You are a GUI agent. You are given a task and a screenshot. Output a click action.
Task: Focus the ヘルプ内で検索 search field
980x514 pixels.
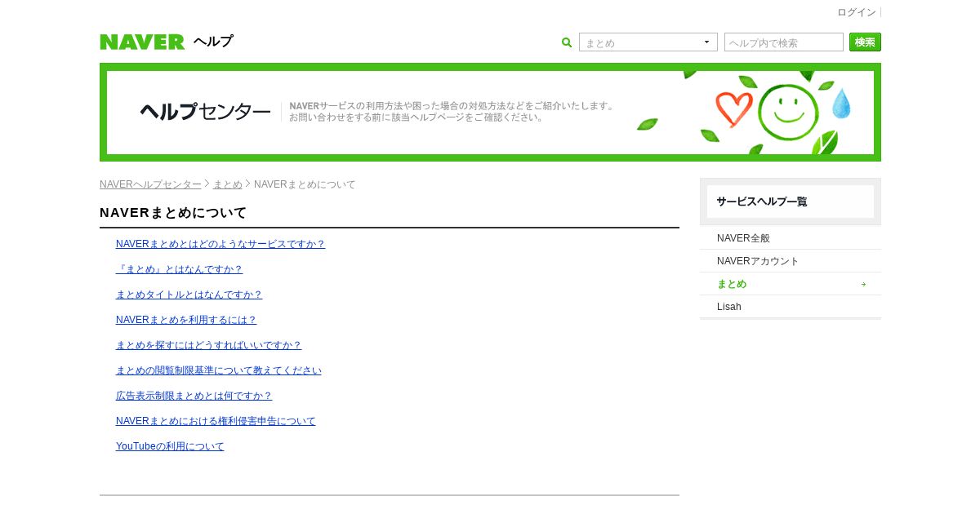tap(784, 42)
